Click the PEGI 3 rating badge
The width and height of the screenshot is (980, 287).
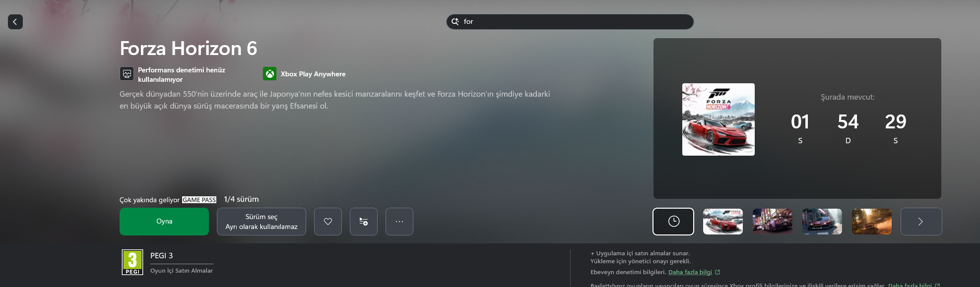coord(132,262)
